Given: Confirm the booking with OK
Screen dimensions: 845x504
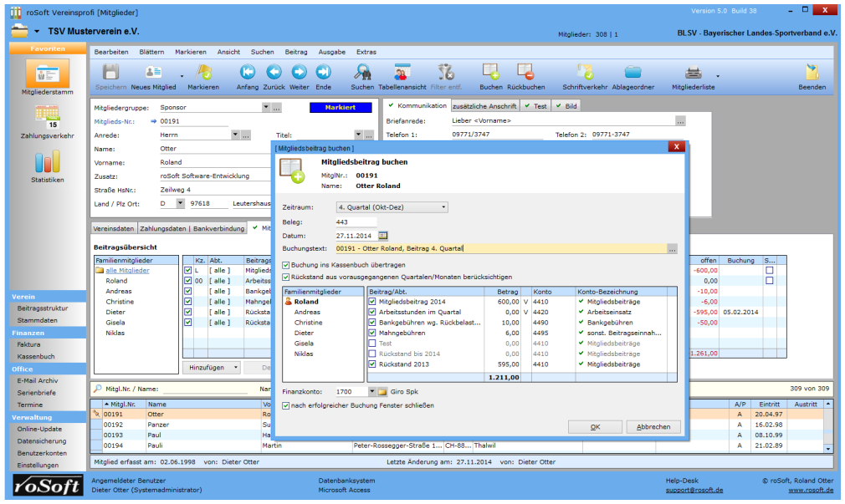Looking at the screenshot, I should (595, 427).
